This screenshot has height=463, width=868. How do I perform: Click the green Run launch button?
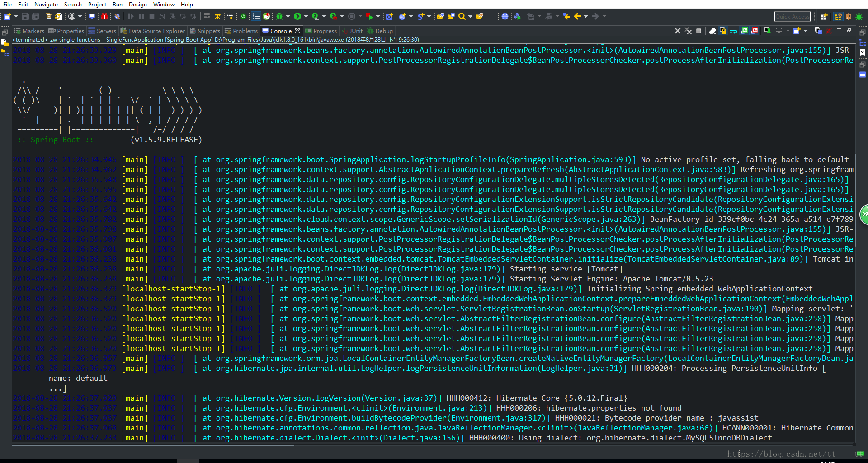tap(297, 17)
